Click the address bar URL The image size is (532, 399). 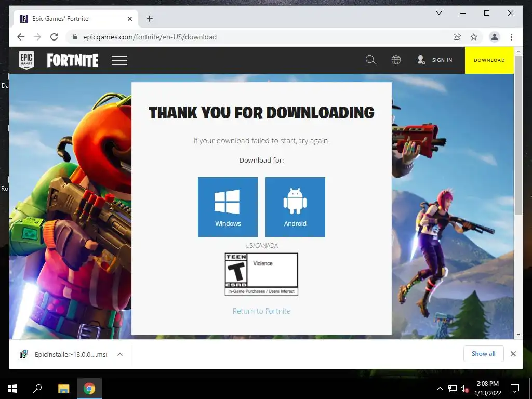pyautogui.click(x=150, y=37)
